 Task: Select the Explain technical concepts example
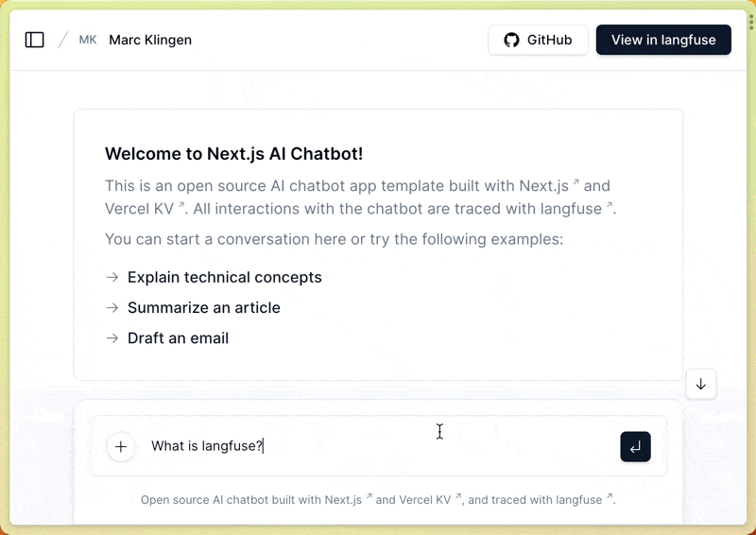tap(225, 278)
